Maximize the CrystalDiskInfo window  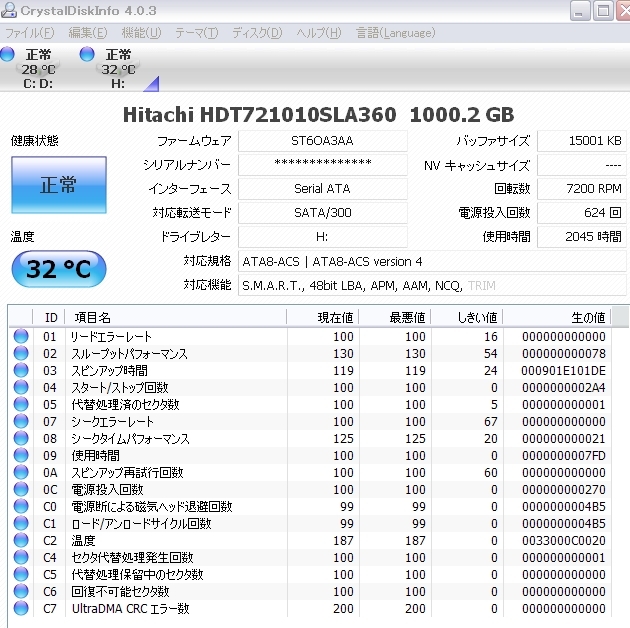pyautogui.click(x=603, y=10)
